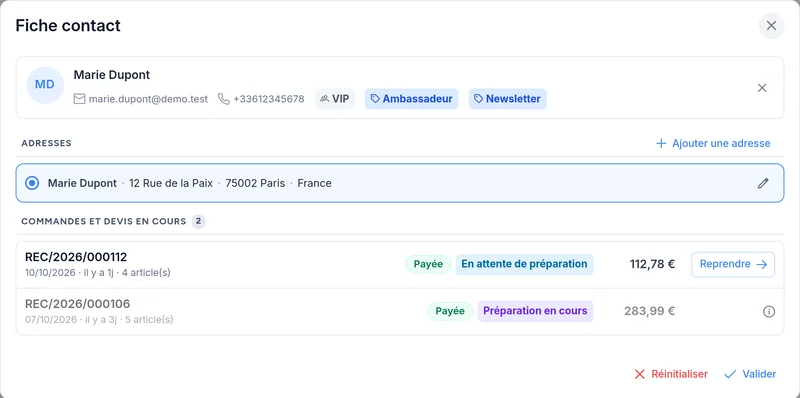Select the Newsletter tag
Viewport: 800px width, 398px height.
[x=508, y=99]
